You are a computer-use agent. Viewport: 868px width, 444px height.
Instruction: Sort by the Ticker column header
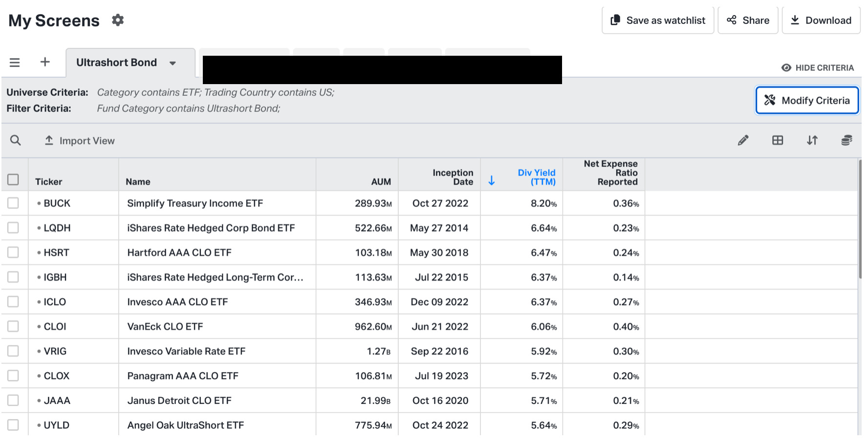(48, 181)
